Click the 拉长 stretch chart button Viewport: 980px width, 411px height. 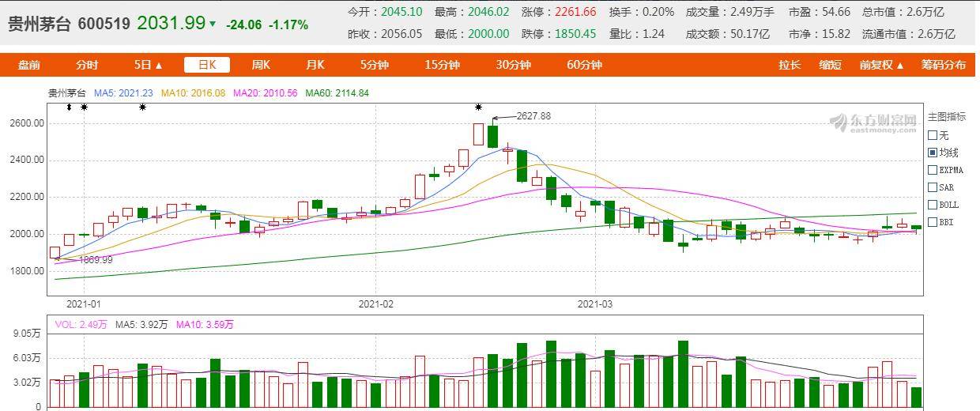pyautogui.click(x=790, y=65)
